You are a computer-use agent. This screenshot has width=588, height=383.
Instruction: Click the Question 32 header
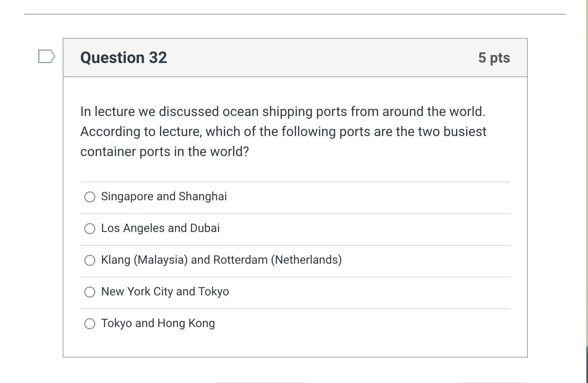124,58
